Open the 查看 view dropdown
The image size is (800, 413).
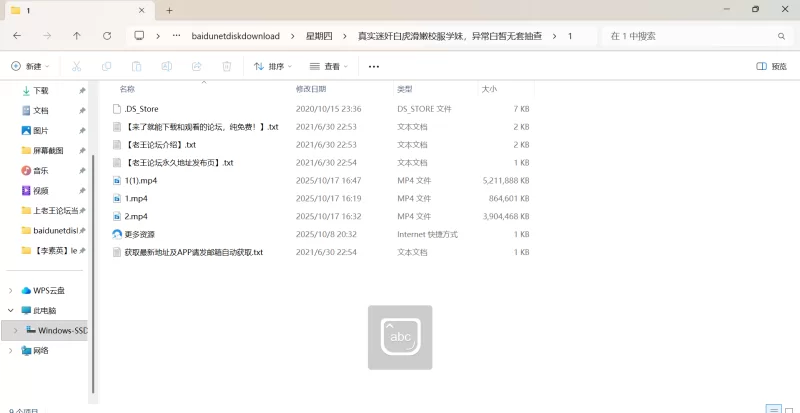[330, 67]
